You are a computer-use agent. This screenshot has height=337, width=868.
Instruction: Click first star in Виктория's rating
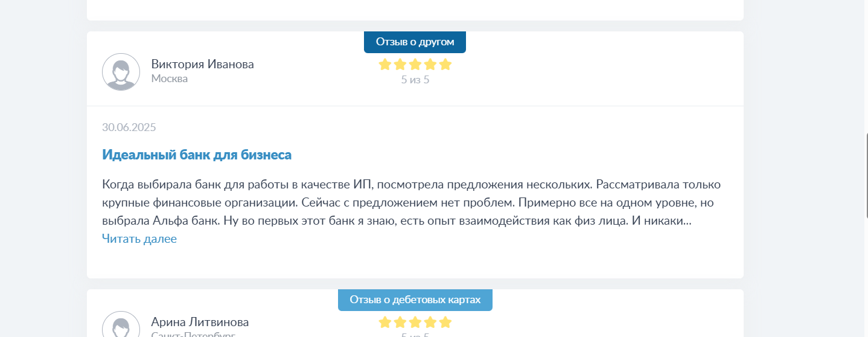385,65
